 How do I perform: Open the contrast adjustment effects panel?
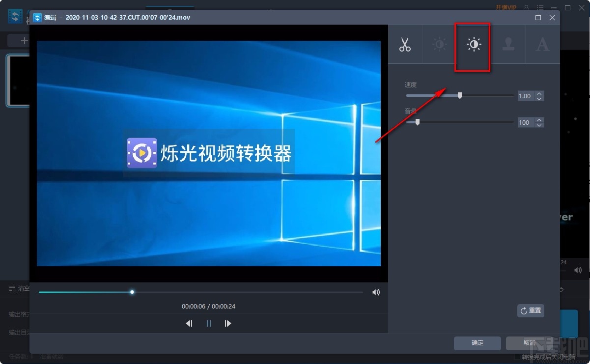pos(438,44)
